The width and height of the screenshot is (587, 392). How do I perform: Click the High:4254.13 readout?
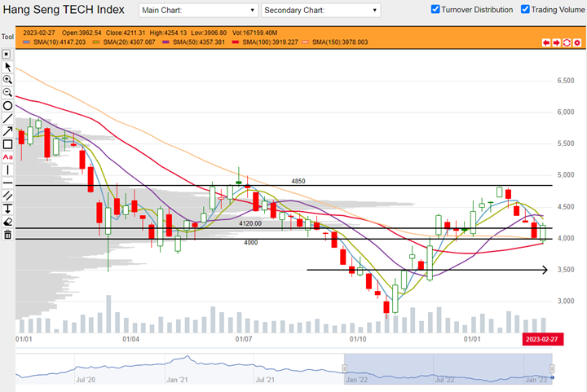168,33
